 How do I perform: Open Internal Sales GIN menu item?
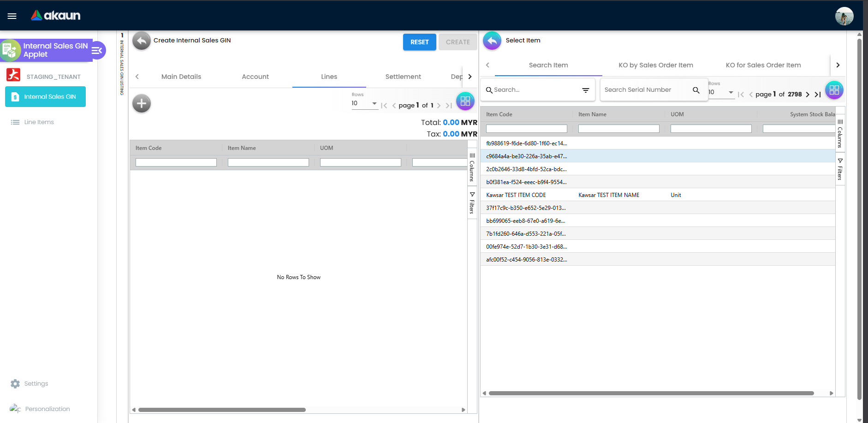tap(45, 97)
